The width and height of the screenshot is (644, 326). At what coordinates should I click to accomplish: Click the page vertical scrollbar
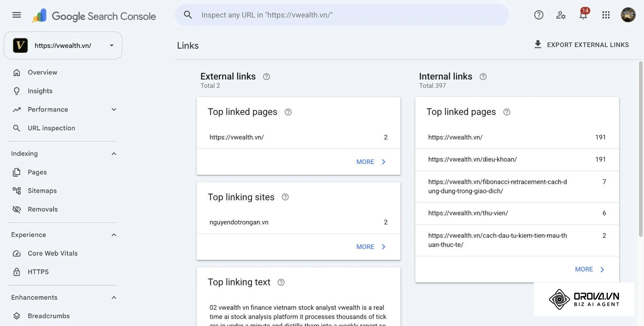coord(641,149)
